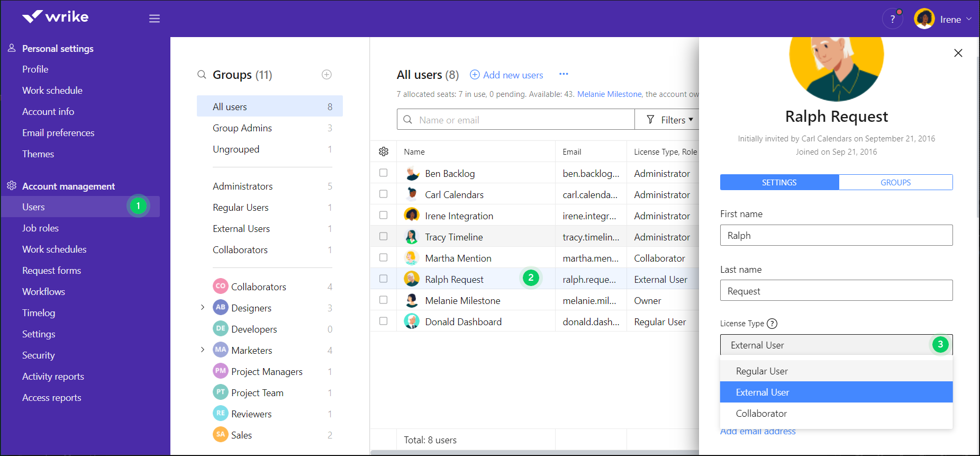
Task: Tick the checkbox for Tracy Timeline
Action: pos(383,236)
